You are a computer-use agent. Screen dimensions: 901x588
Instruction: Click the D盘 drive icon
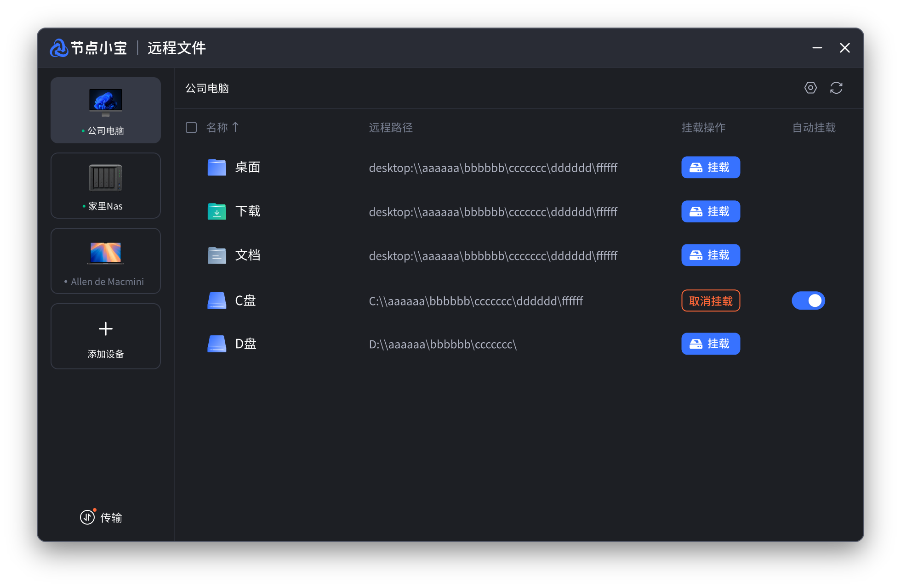217,344
